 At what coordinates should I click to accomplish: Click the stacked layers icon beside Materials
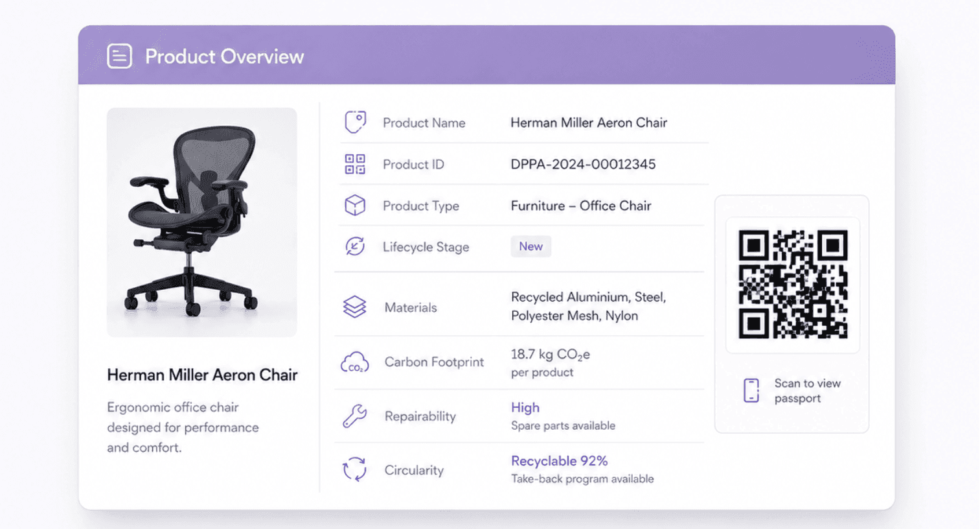coord(355,307)
